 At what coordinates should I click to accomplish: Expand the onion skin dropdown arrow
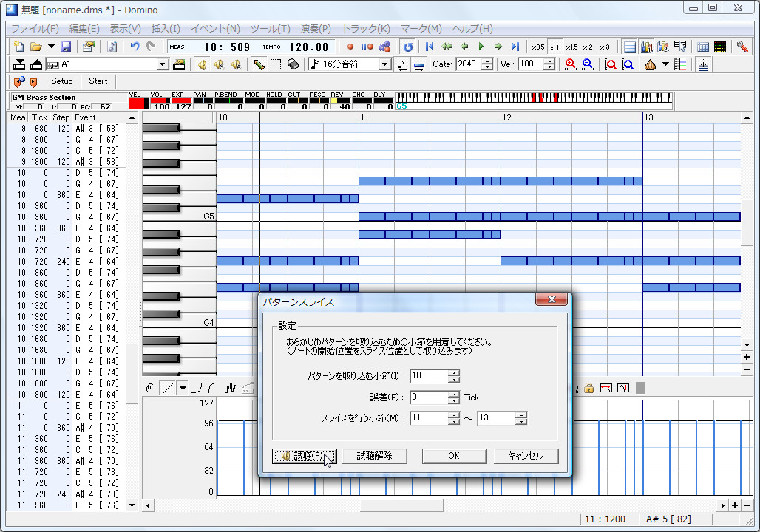[665, 65]
